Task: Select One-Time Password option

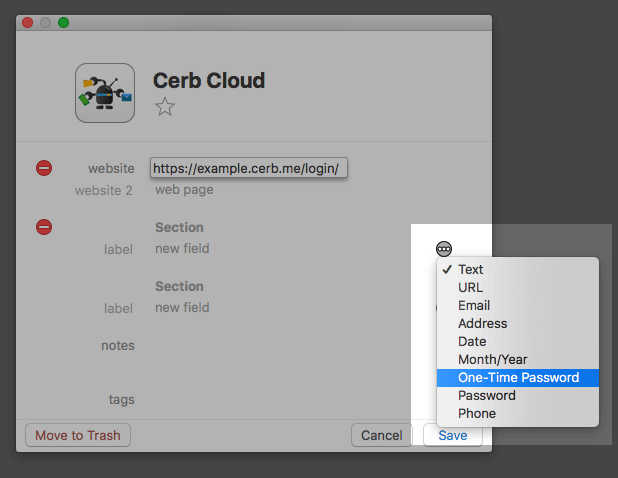Action: tap(517, 378)
